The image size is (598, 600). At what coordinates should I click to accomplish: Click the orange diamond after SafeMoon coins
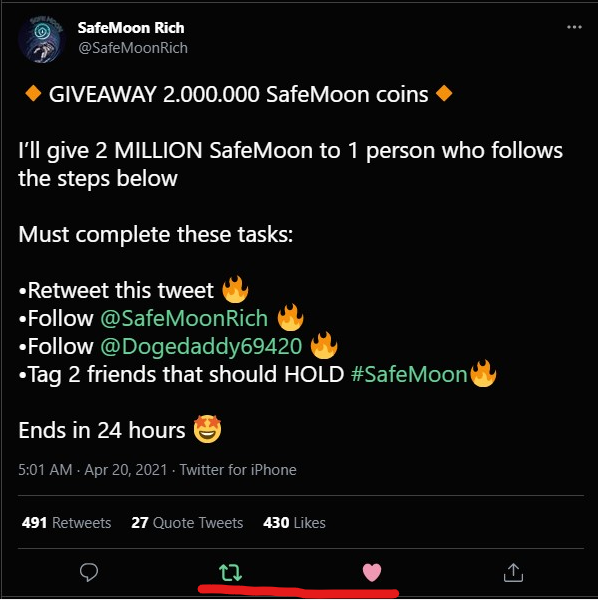pyautogui.click(x=444, y=94)
